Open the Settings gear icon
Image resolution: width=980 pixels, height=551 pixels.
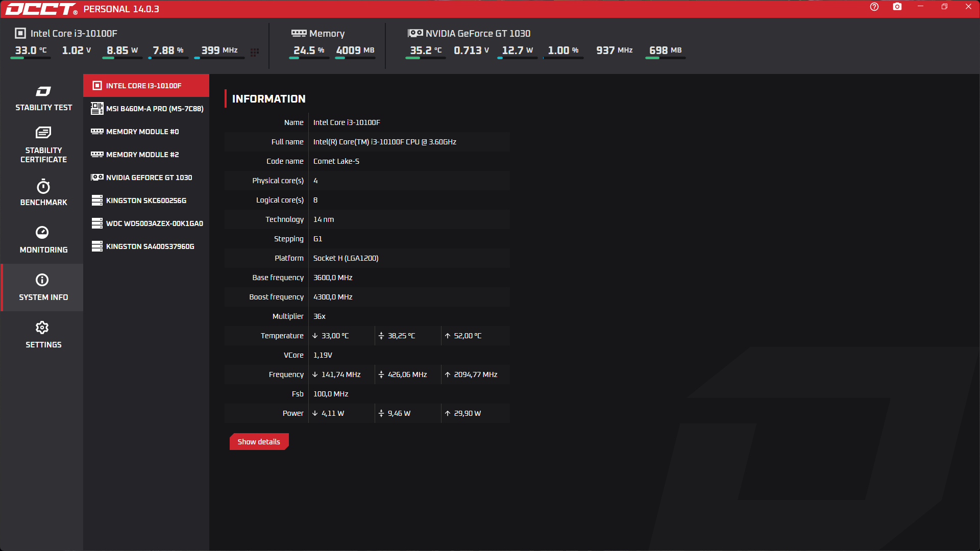(42, 327)
